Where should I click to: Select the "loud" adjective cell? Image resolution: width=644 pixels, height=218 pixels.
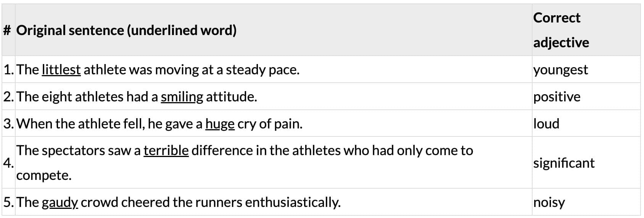(x=546, y=124)
